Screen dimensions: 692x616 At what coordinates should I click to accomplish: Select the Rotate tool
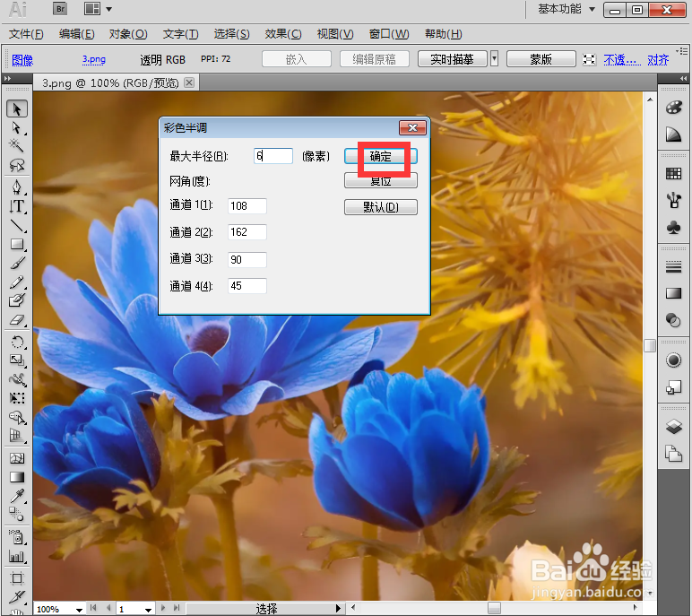17,342
